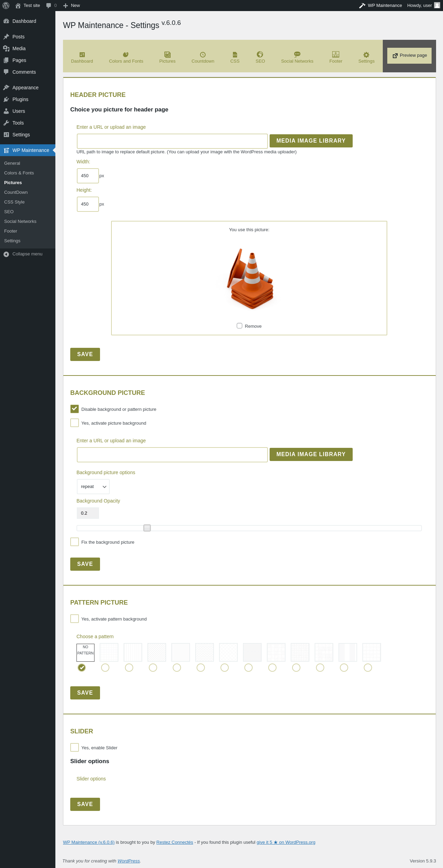Click the header picture URL input field
Image resolution: width=443 pixels, height=868 pixels.
pos(172,141)
